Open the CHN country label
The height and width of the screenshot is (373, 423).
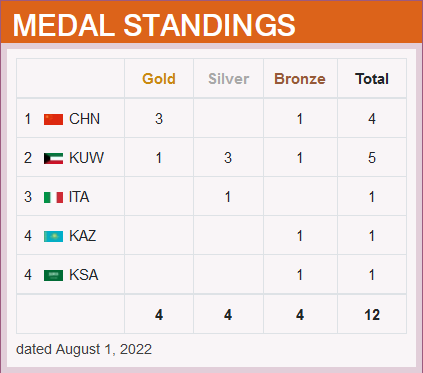point(84,119)
